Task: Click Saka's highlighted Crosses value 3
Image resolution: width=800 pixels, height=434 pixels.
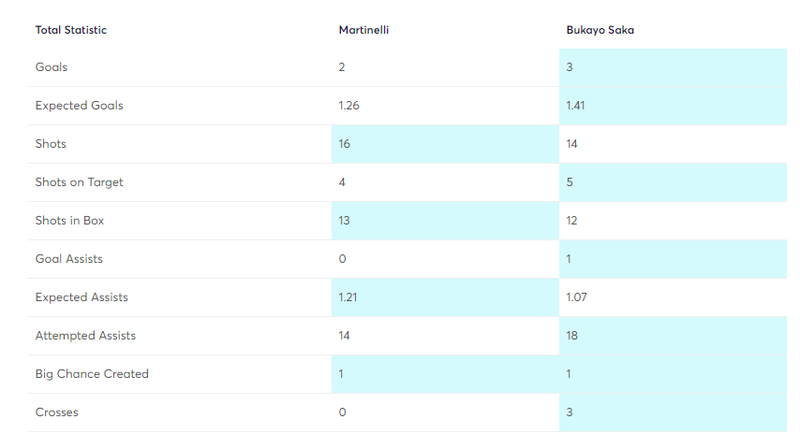Action: pyautogui.click(x=569, y=412)
